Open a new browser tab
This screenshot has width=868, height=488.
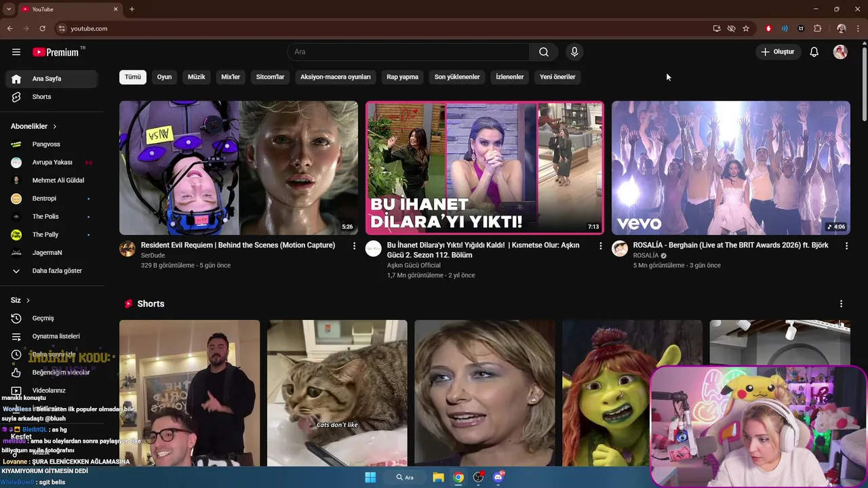point(132,9)
